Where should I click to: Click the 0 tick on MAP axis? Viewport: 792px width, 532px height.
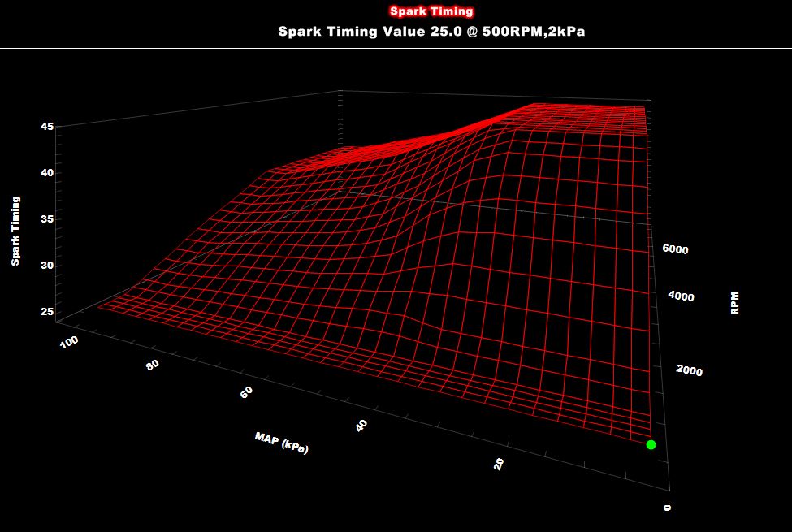coord(668,507)
